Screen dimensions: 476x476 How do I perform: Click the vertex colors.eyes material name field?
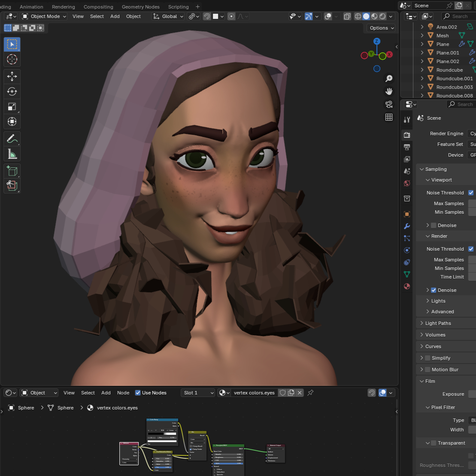254,393
